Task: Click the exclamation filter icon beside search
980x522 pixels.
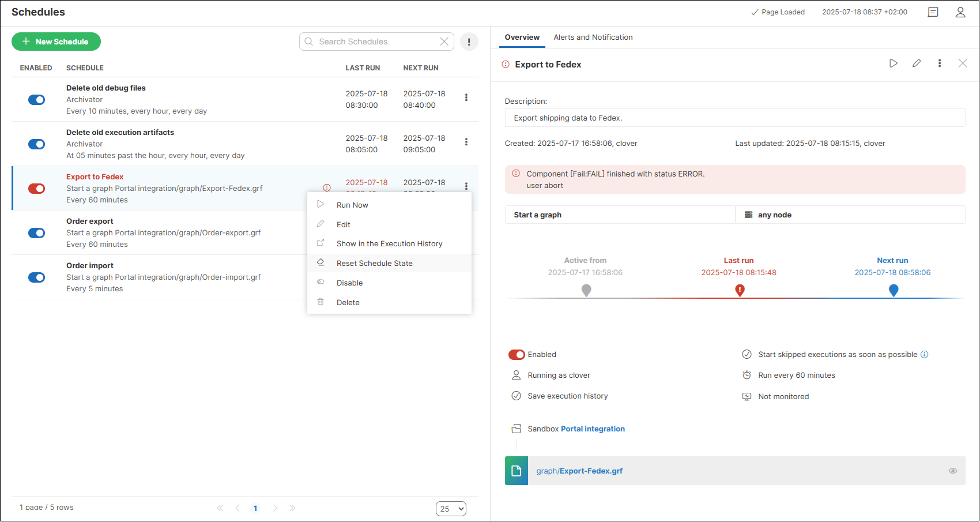Action: pos(469,42)
